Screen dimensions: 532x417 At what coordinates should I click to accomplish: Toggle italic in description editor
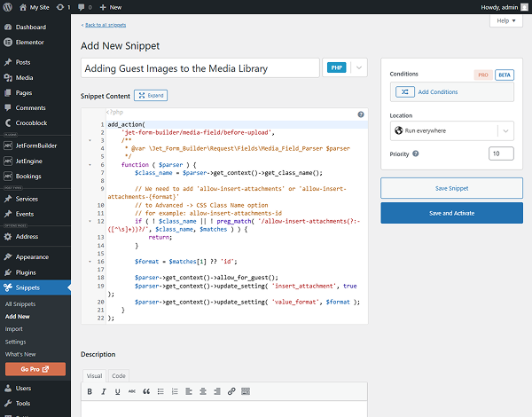click(x=104, y=391)
